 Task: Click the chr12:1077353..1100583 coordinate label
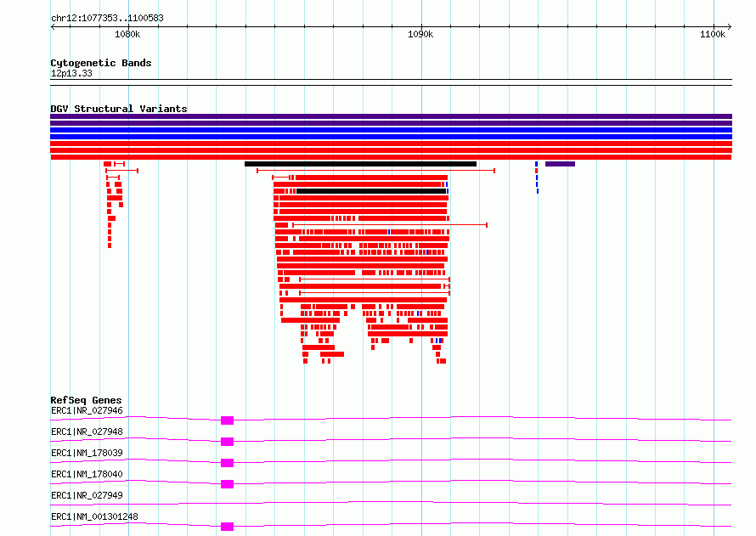(x=107, y=18)
